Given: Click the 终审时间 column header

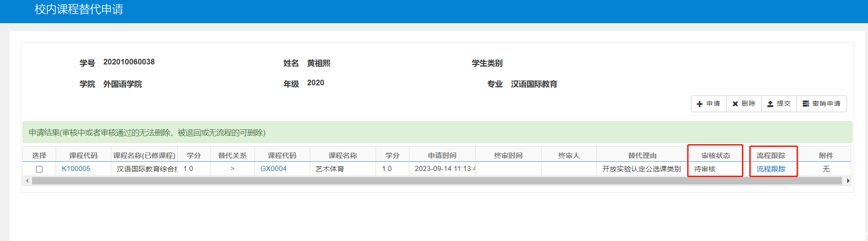Looking at the screenshot, I should pos(508,155).
